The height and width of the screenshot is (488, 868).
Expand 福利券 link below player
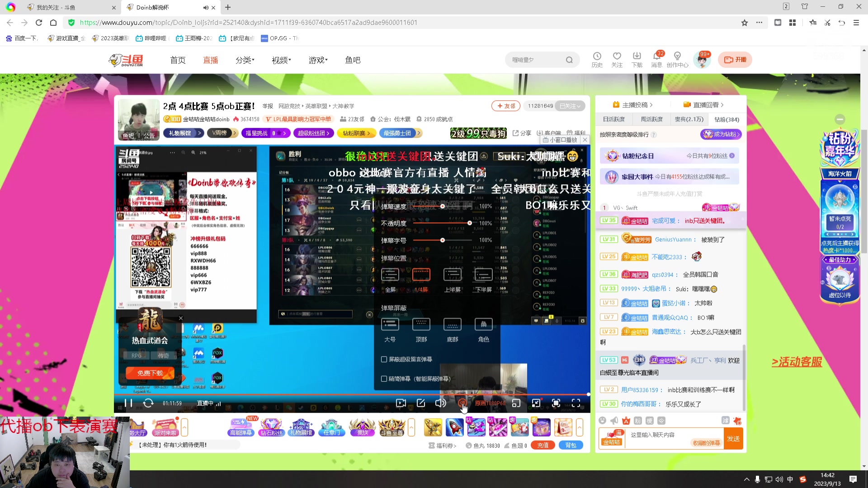tap(443, 446)
